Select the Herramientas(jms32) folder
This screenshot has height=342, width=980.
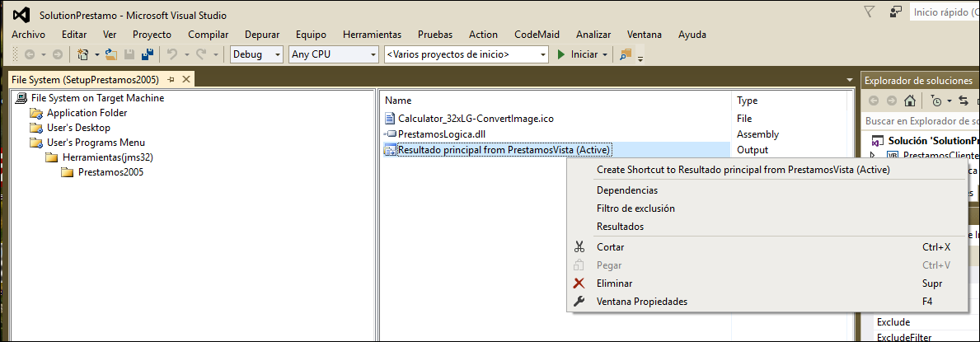click(x=107, y=157)
